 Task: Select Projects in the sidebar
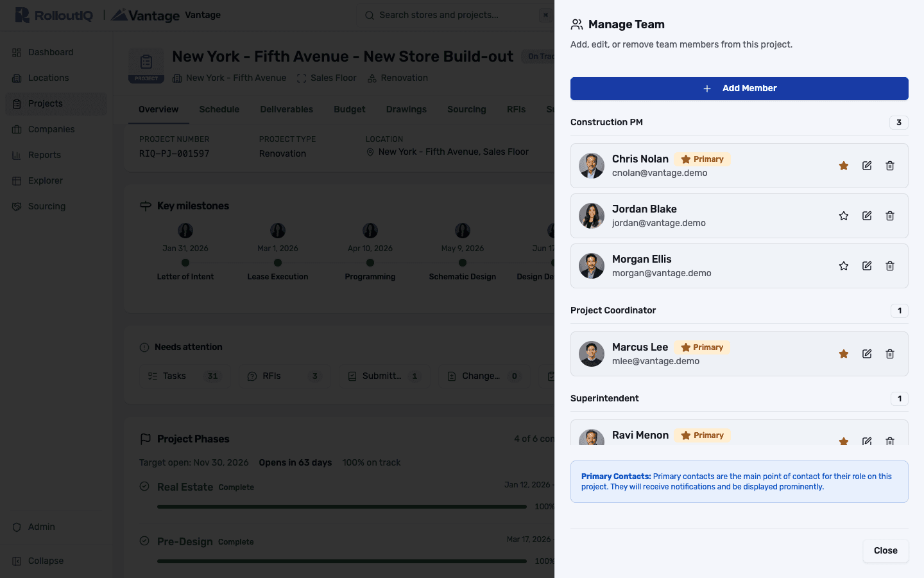pos(56,104)
